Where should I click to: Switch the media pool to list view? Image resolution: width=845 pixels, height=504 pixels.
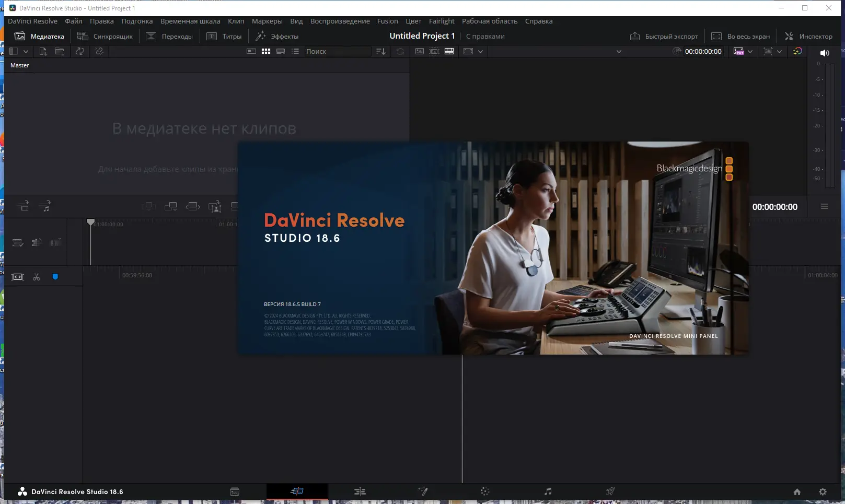pyautogui.click(x=295, y=51)
